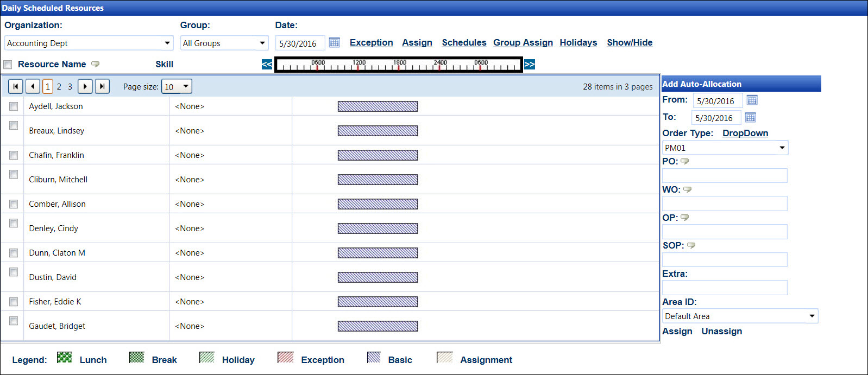
Task: Open calendar for the To date
Action: [750, 117]
